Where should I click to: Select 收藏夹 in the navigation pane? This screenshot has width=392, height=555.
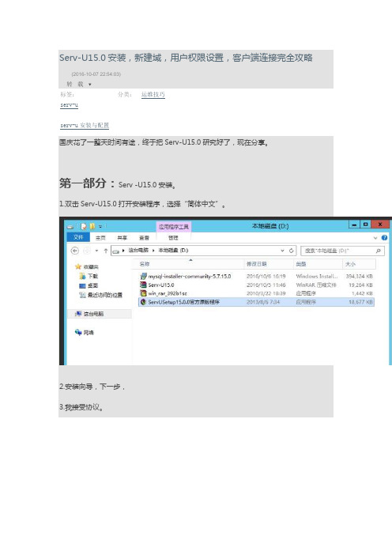[91, 266]
